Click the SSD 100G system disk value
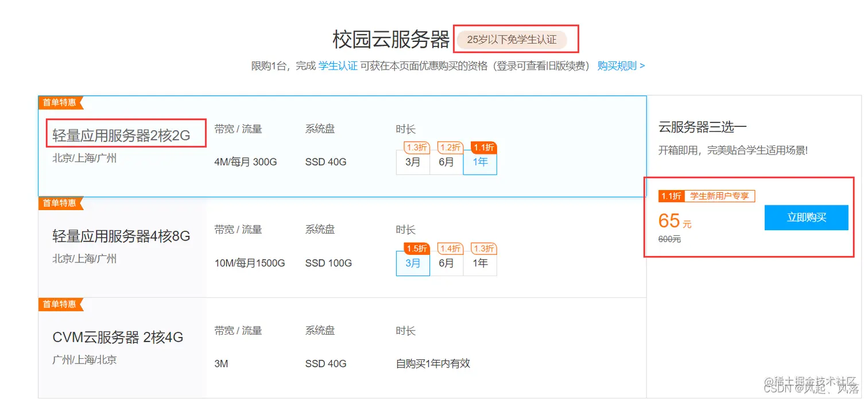This screenshot has height=399, width=868. [328, 263]
